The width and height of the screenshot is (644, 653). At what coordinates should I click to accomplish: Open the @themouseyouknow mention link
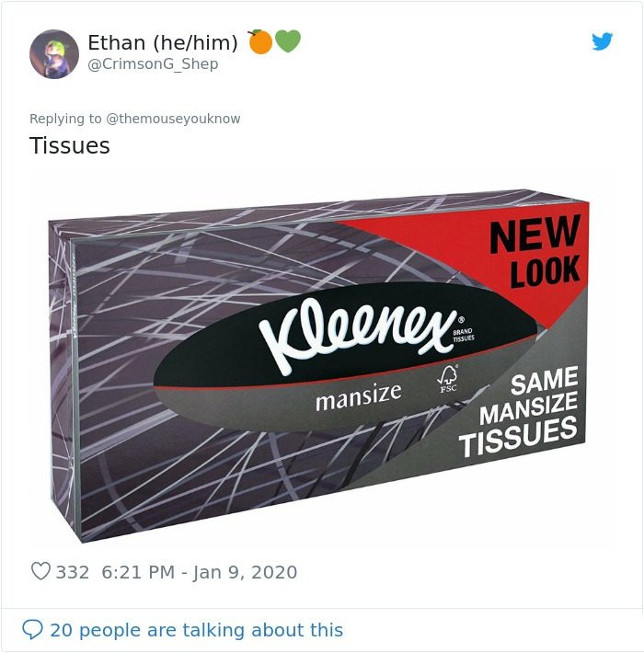173,119
